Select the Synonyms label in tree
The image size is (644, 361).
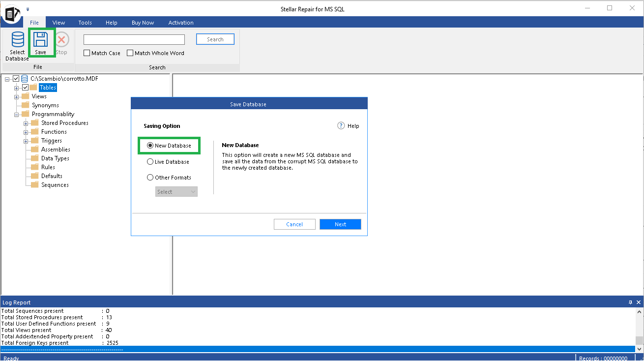coord(45,105)
